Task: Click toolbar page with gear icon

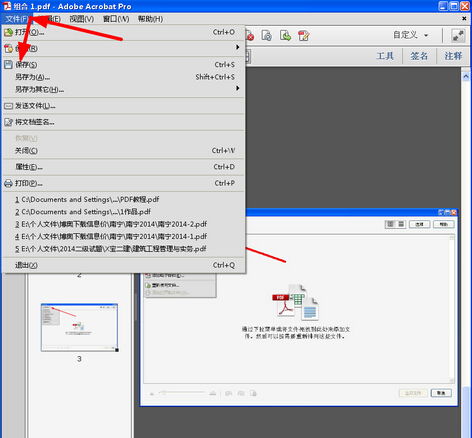Action: [x=267, y=35]
